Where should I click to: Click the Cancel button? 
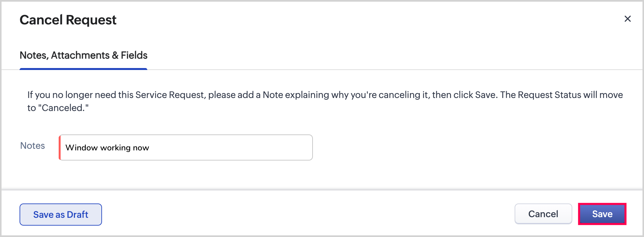pos(543,214)
